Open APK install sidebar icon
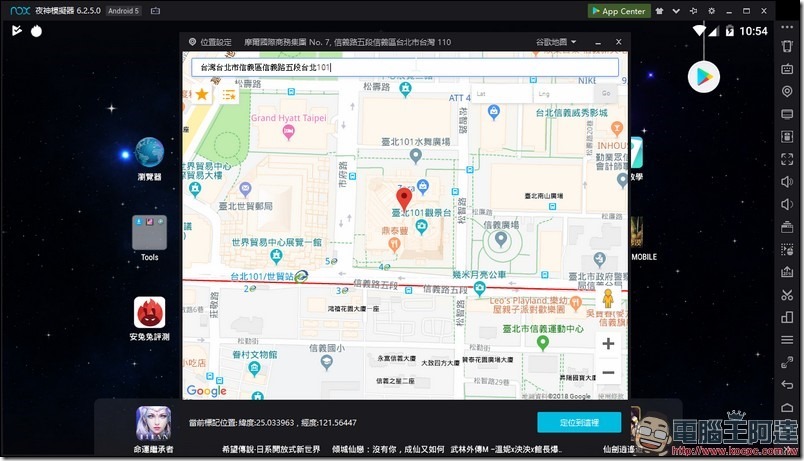The image size is (804, 461). coord(787,272)
